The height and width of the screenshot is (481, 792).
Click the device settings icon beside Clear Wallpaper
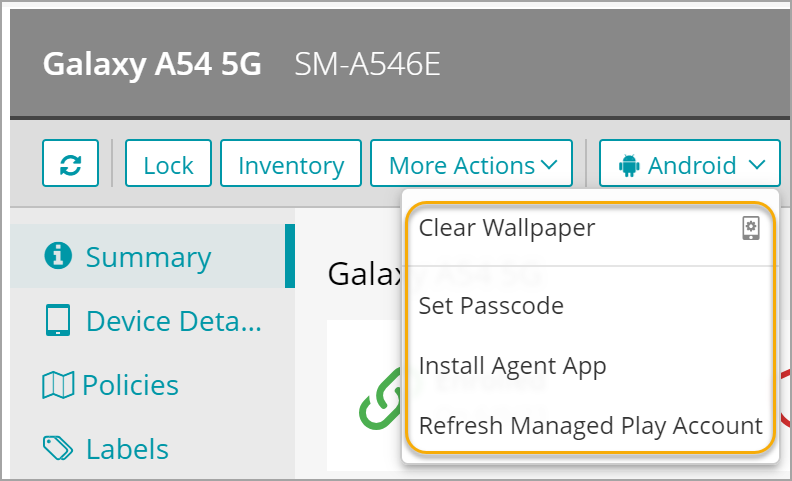coord(750,228)
